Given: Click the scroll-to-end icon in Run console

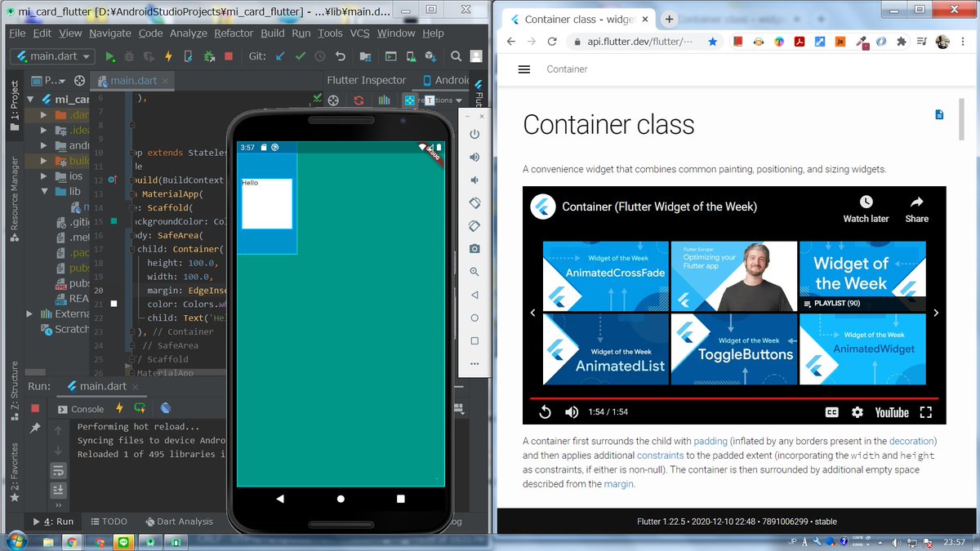Looking at the screenshot, I should click(58, 490).
